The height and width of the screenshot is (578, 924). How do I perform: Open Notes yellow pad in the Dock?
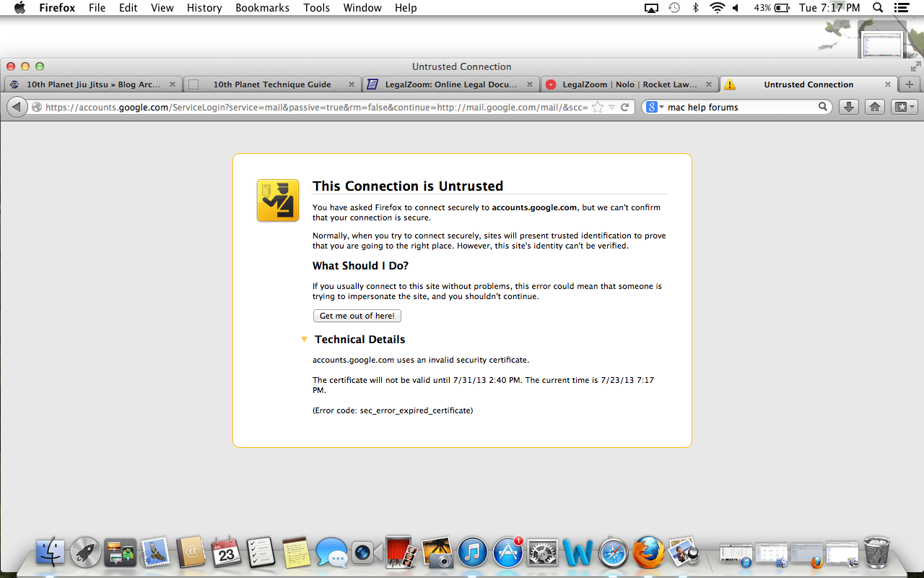tap(296, 553)
